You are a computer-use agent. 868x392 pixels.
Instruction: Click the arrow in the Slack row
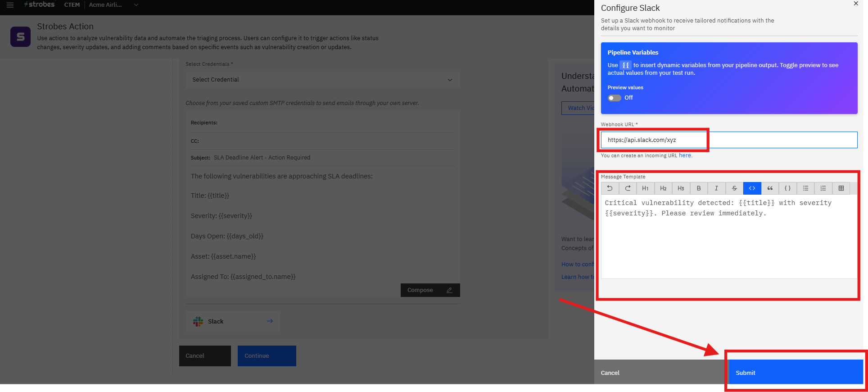pyautogui.click(x=270, y=321)
